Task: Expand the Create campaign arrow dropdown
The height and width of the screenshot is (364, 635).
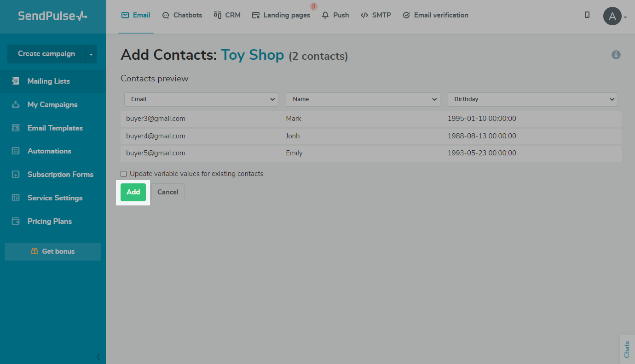Action: pos(91,54)
